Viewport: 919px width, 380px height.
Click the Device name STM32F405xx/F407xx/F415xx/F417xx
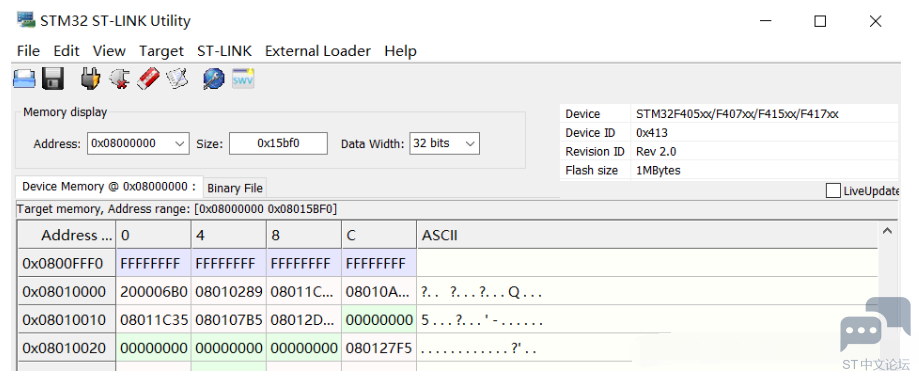[x=737, y=114]
